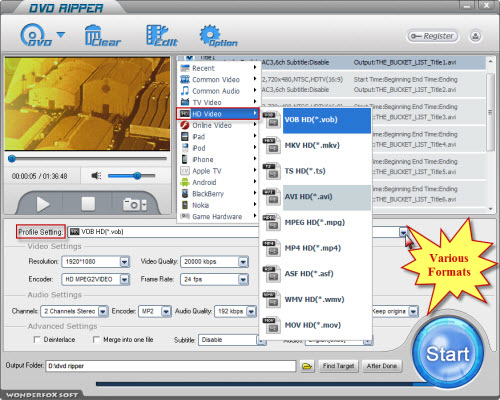Play the video preview

(x=42, y=204)
